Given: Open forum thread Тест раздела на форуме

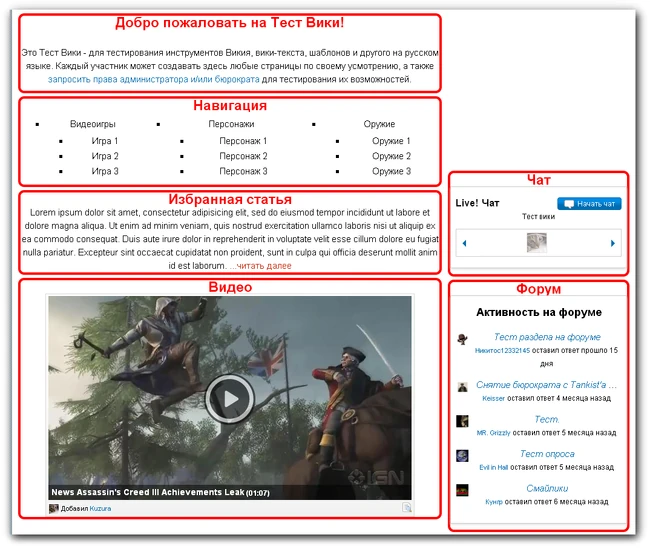Looking at the screenshot, I should point(547,337).
